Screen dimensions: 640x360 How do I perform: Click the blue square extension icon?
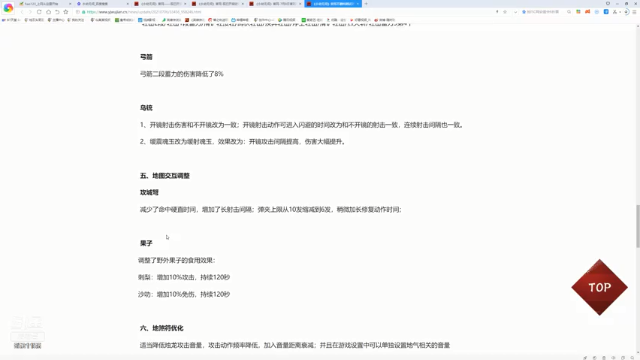coord(606,12)
